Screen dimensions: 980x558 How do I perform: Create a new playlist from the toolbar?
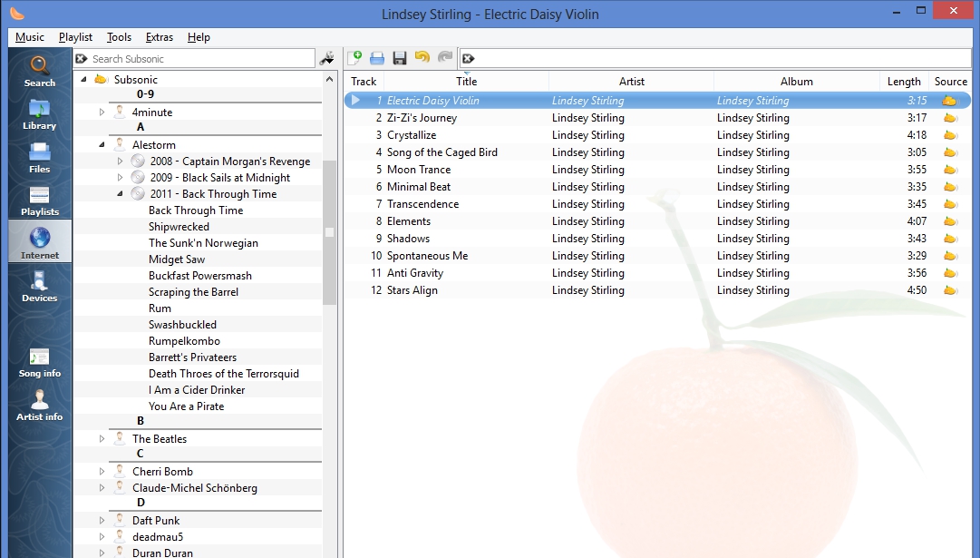(x=355, y=57)
